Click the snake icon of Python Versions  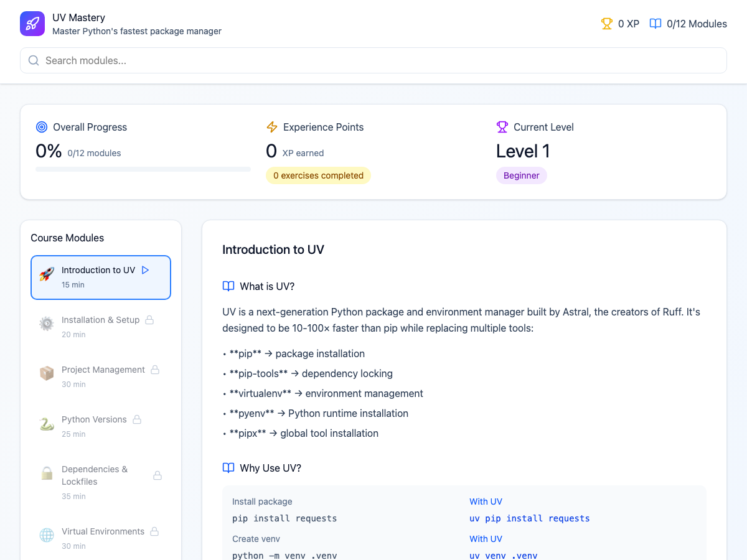[47, 424]
